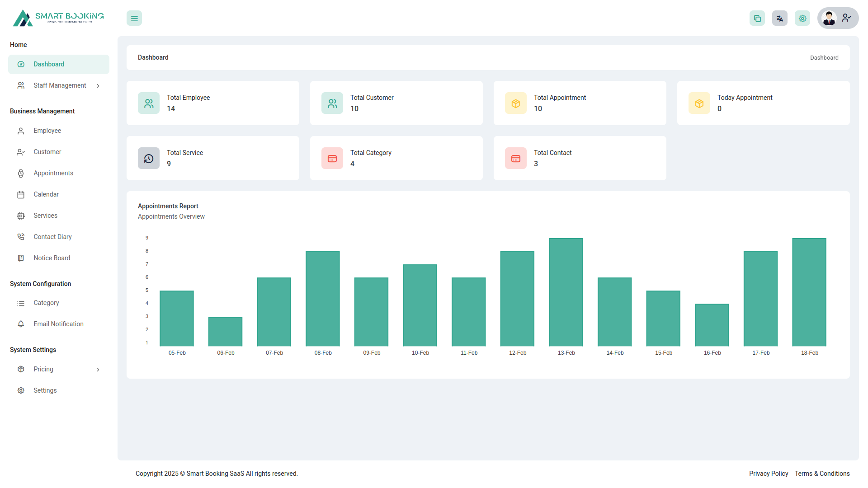Open the Privacy Policy link
Viewport: 868px width, 488px height.
768,473
